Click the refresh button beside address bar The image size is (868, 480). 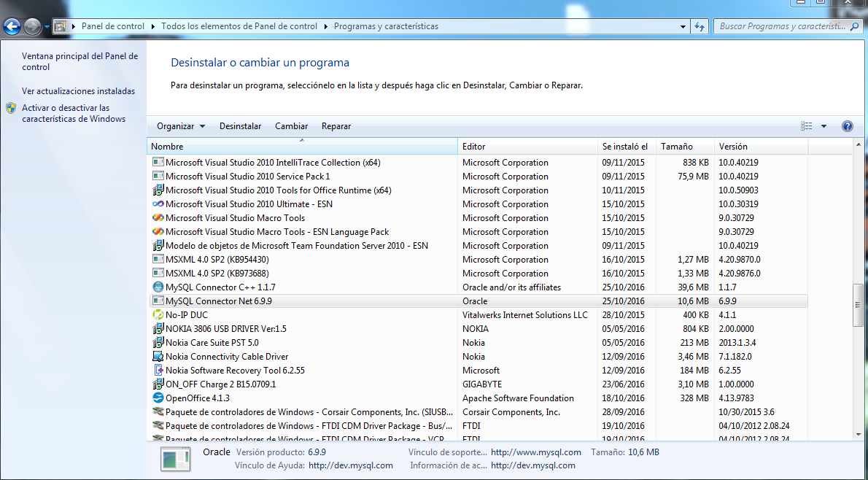click(700, 26)
